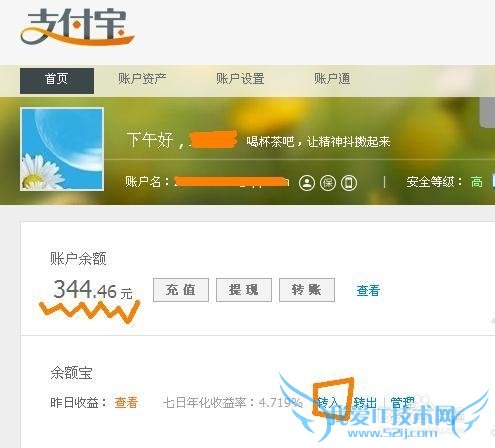Open the 账户设置 tab
The height and width of the screenshot is (448, 495).
pos(240,79)
